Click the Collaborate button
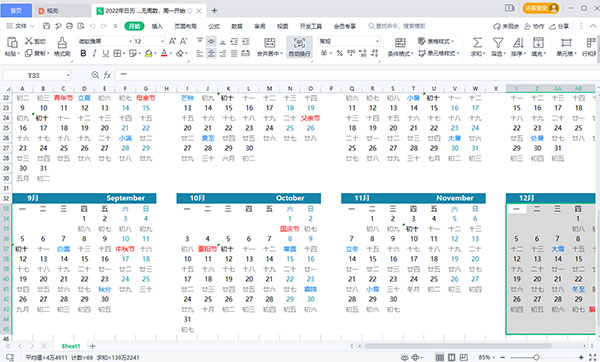This screenshot has height=362, width=600. (x=534, y=26)
